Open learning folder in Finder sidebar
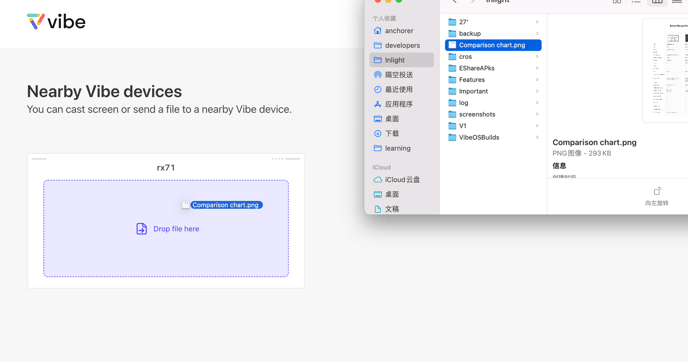The width and height of the screenshot is (688, 362). (x=401, y=148)
